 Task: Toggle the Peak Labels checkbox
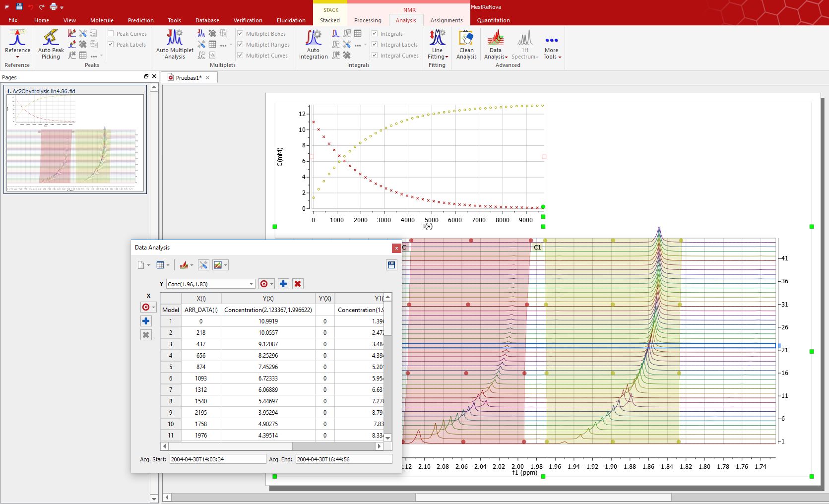pyautogui.click(x=111, y=45)
